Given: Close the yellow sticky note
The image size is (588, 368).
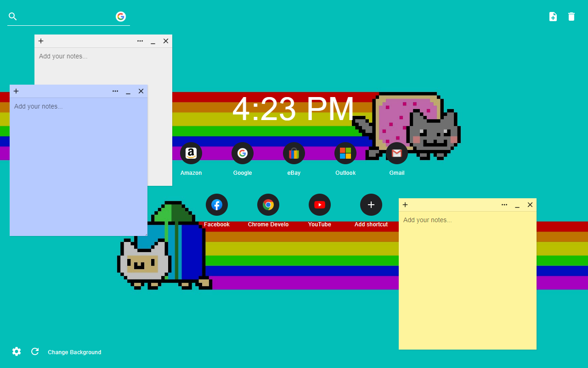Looking at the screenshot, I should pyautogui.click(x=530, y=205).
